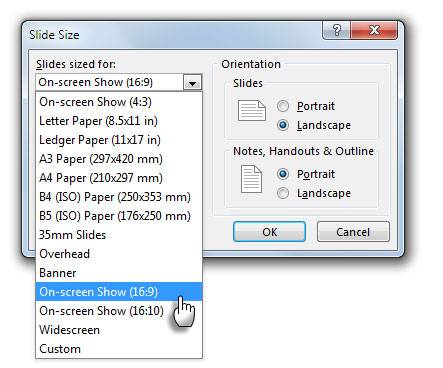Confirm with the OK button
Screen dimensions: 443x368
tap(269, 232)
